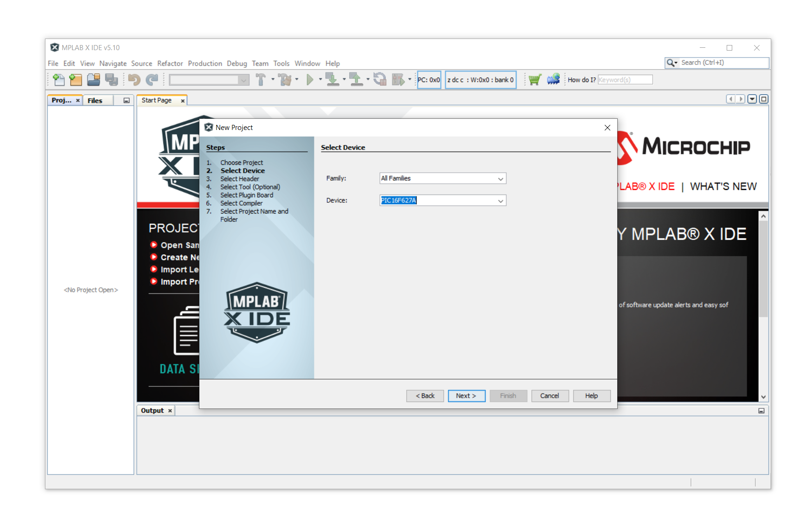The height and width of the screenshot is (531, 812).
Task: Open the Production menu
Action: (x=205, y=64)
